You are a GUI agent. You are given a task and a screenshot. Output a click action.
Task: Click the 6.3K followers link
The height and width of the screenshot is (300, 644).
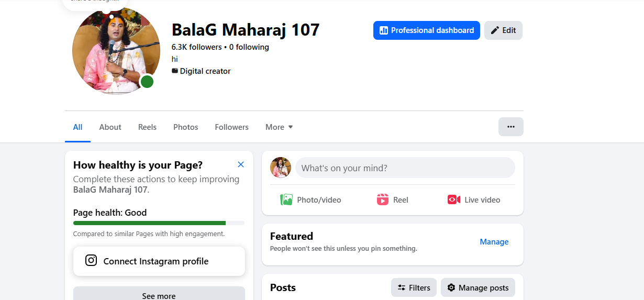197,47
